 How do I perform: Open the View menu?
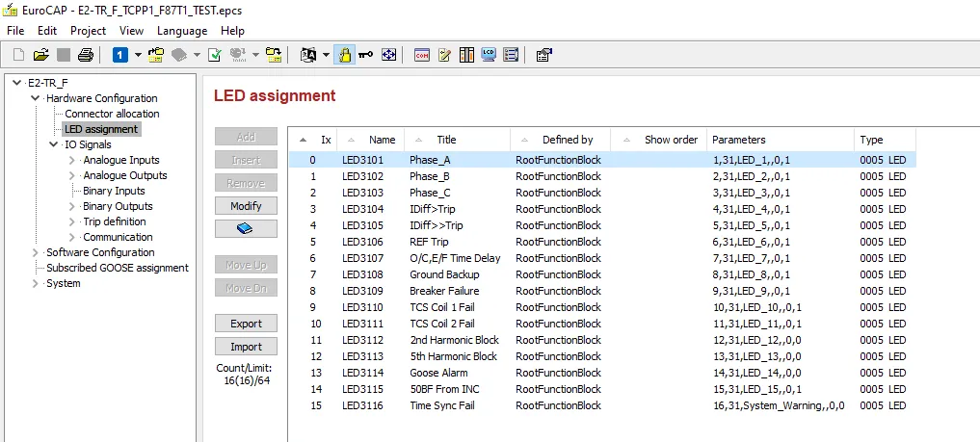pyautogui.click(x=131, y=31)
